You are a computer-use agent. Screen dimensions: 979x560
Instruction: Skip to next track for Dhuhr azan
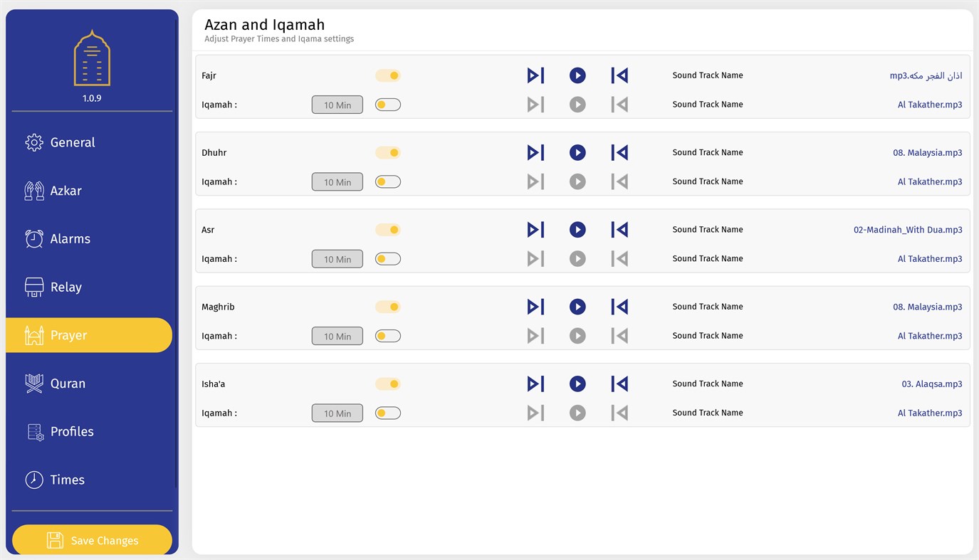pos(535,152)
